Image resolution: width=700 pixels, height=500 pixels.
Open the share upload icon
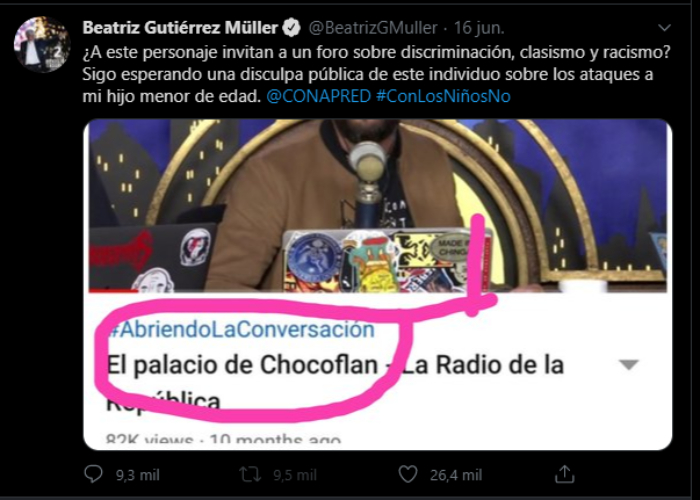pos(564,474)
